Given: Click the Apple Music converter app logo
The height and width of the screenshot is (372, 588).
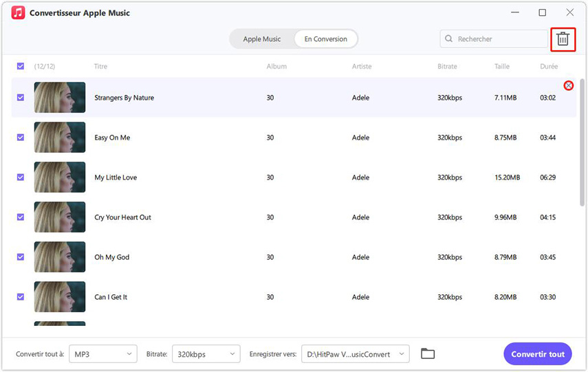Looking at the screenshot, I should point(18,13).
